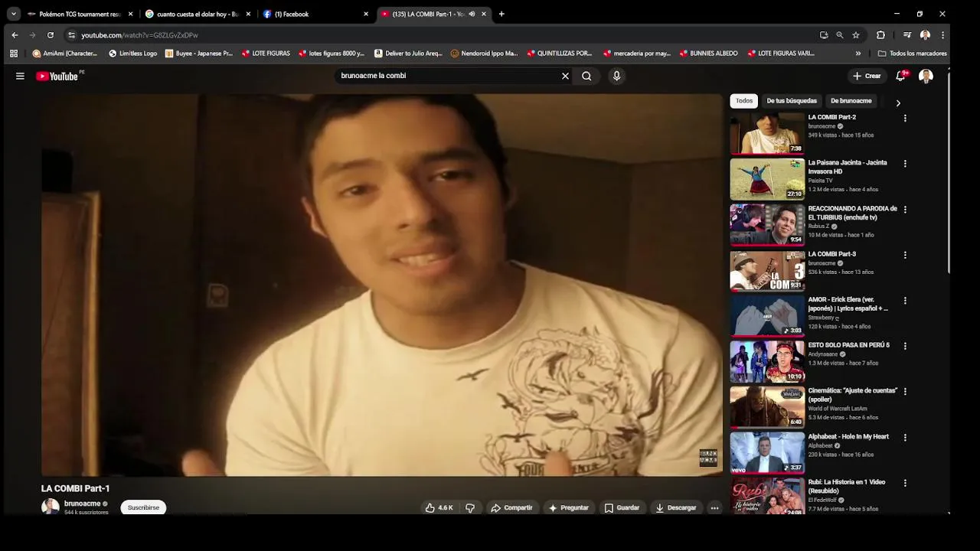Image resolution: width=980 pixels, height=551 pixels.
Task: Save video with Guardar button
Action: [622, 507]
